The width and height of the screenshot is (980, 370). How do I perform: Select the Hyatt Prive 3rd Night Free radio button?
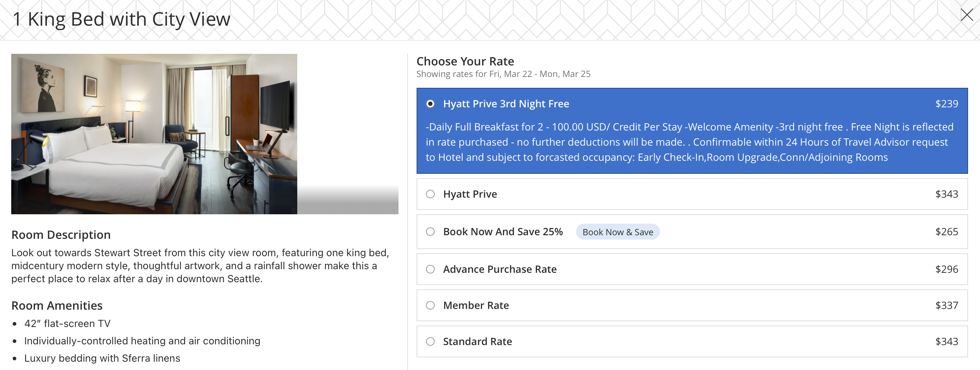(x=430, y=104)
